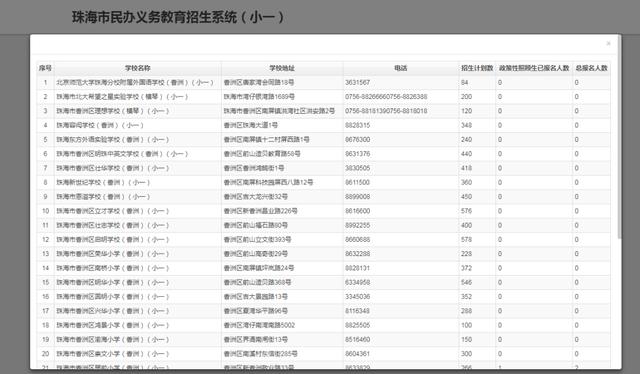Click the phone number starting 0756-8818139

pyautogui.click(x=386, y=111)
